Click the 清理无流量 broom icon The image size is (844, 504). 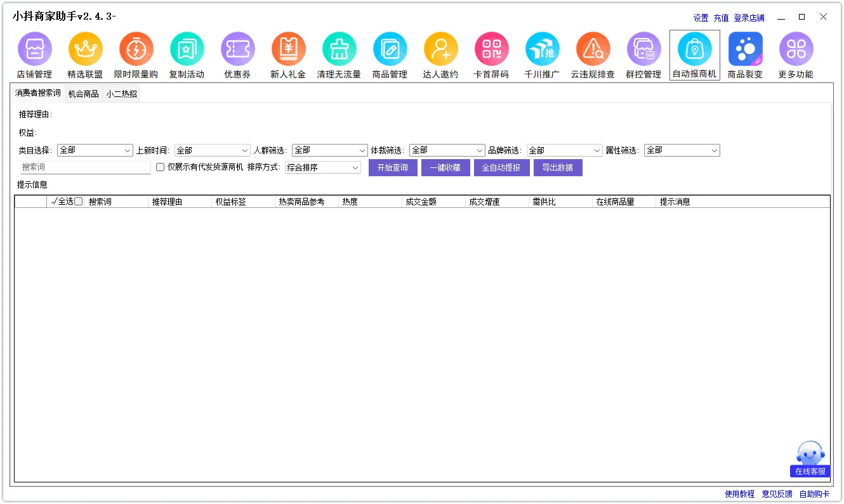[x=339, y=49]
